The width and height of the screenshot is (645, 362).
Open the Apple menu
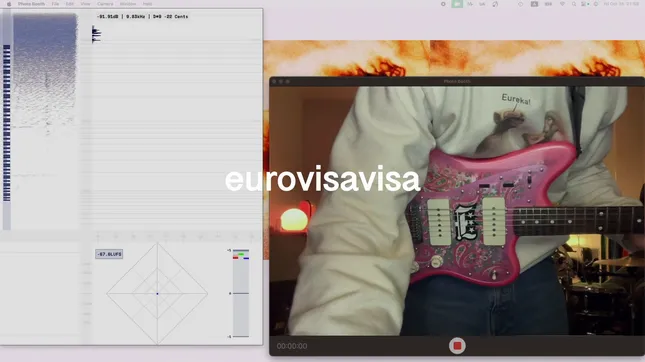point(9,4)
